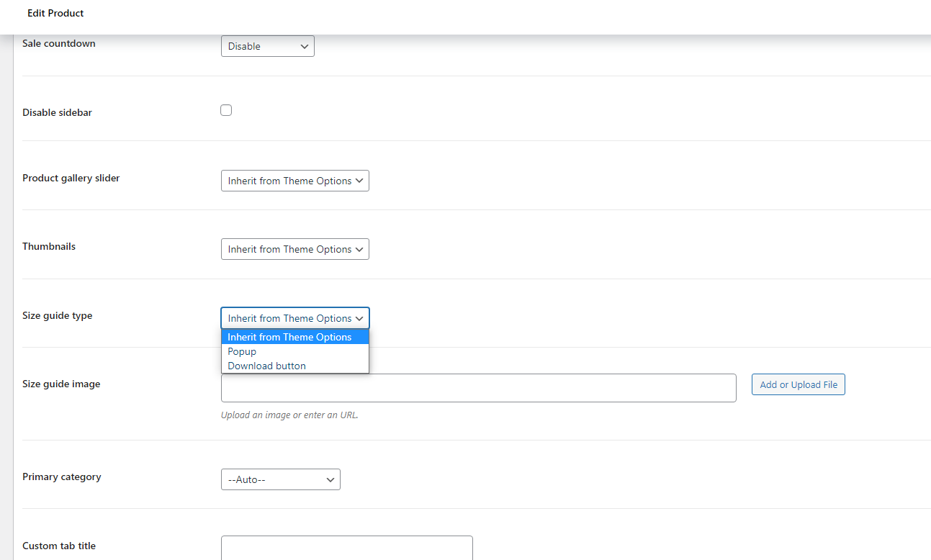Screen dimensions: 931x560
Task: Click the Product gallery slider label
Action: 71,178
